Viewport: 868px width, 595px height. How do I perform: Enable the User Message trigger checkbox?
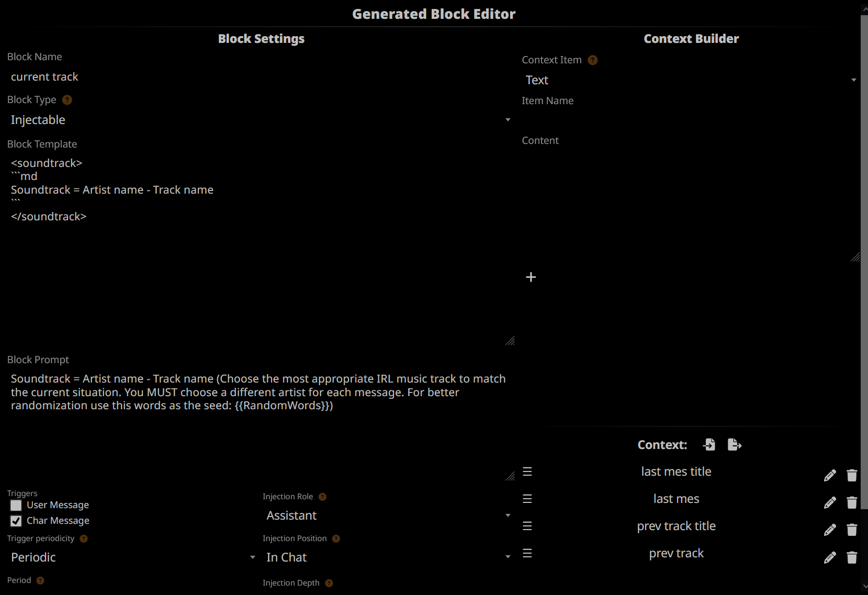tap(16, 505)
